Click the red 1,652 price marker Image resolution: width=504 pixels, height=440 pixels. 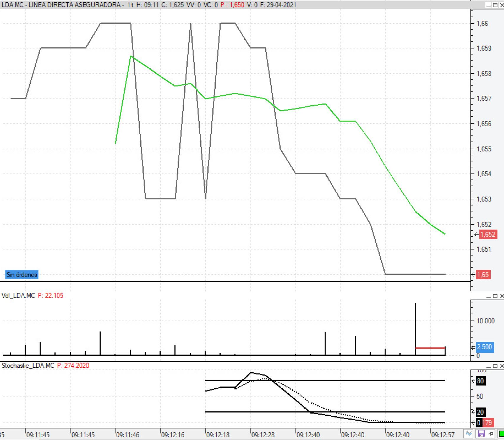487,234
